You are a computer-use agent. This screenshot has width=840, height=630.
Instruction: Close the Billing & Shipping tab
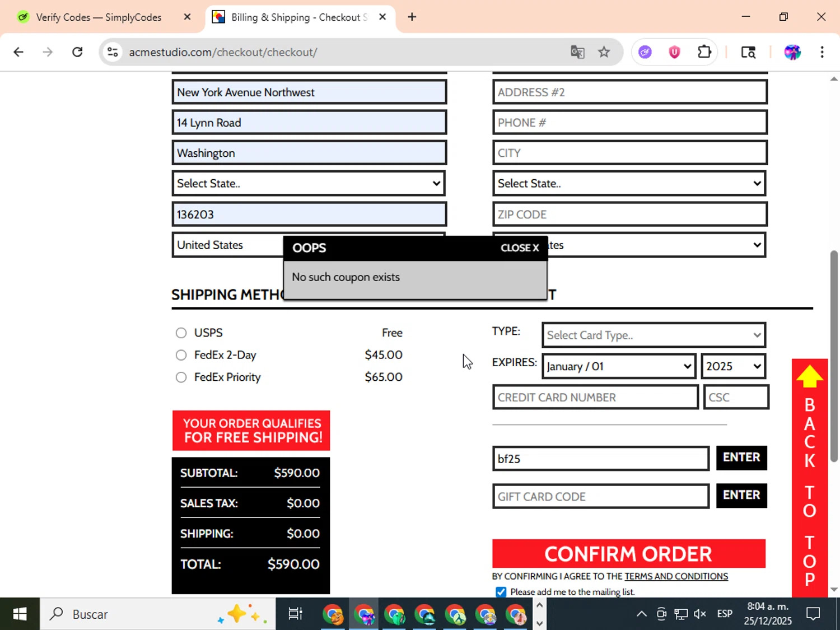tap(382, 17)
